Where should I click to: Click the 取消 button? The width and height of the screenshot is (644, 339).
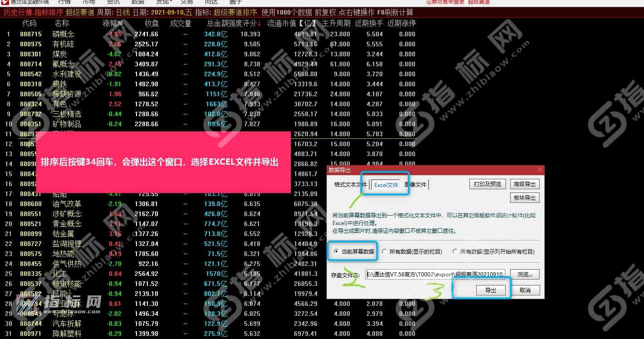point(525,290)
